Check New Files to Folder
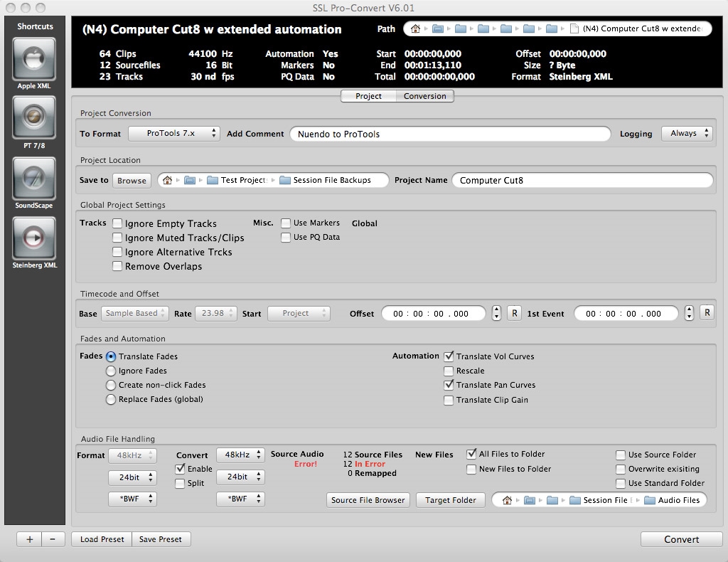Image resolution: width=728 pixels, height=562 pixels. pyautogui.click(x=471, y=469)
